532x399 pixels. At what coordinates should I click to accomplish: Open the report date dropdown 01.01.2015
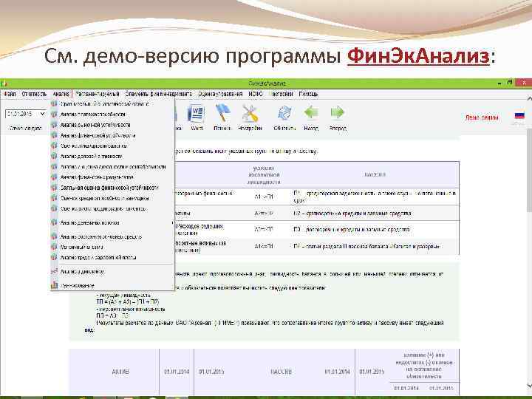tap(25, 114)
